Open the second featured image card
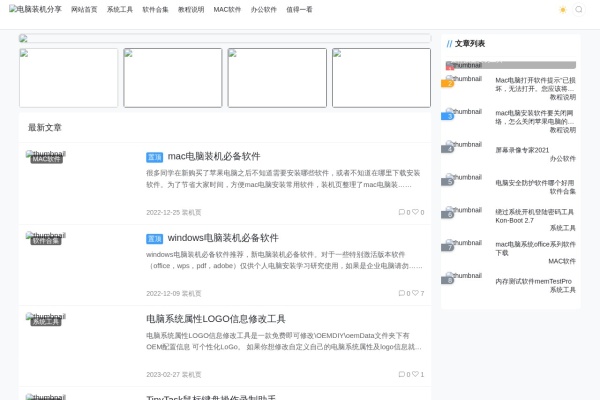The image size is (600, 400). click(x=173, y=78)
